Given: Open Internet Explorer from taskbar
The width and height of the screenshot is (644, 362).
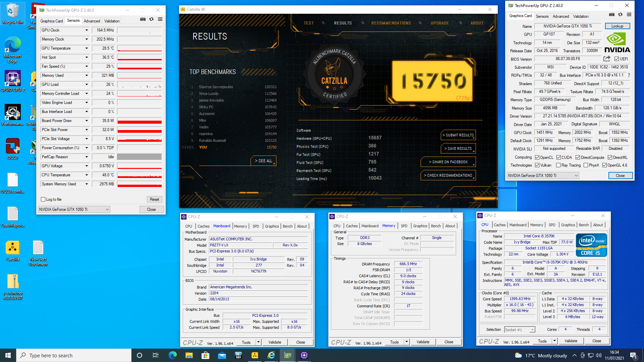Looking at the screenshot, I should (271, 355).
